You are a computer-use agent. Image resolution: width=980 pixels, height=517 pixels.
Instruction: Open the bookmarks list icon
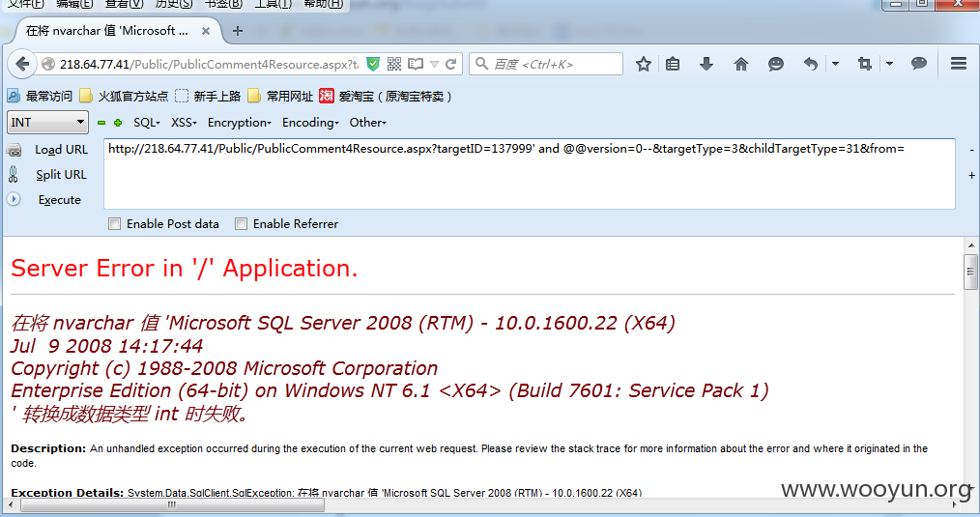pos(673,64)
